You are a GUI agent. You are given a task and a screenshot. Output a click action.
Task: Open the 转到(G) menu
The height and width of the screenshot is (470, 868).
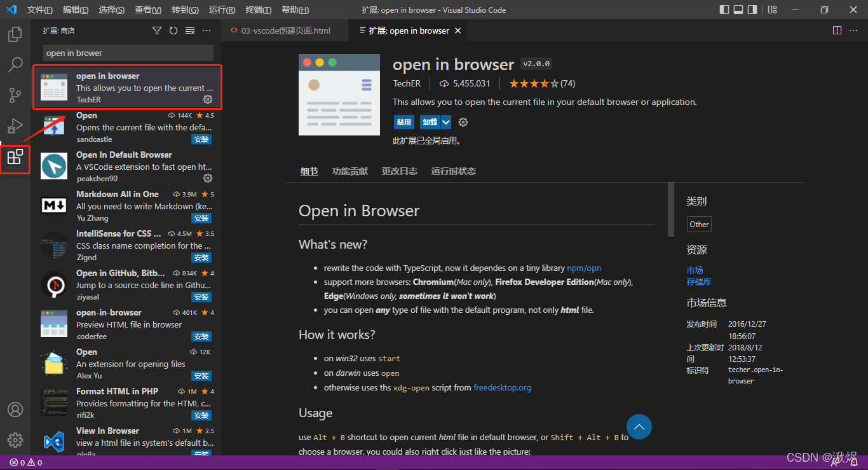(x=185, y=10)
